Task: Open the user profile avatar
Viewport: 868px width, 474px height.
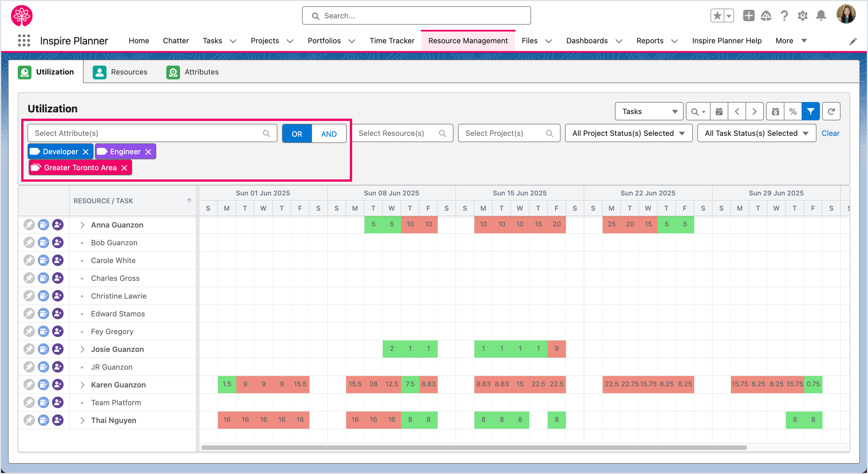Action: point(846,14)
